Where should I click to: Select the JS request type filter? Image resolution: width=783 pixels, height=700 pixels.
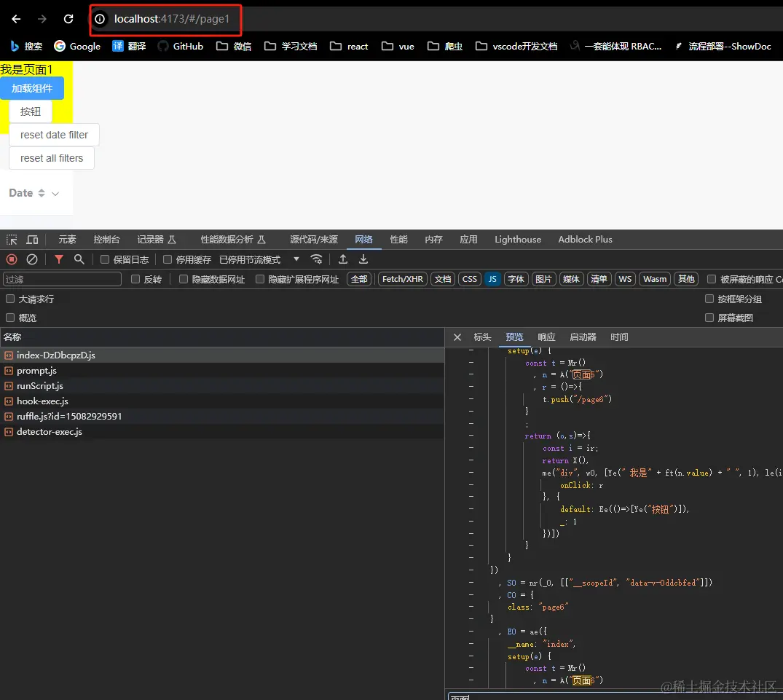pos(492,279)
